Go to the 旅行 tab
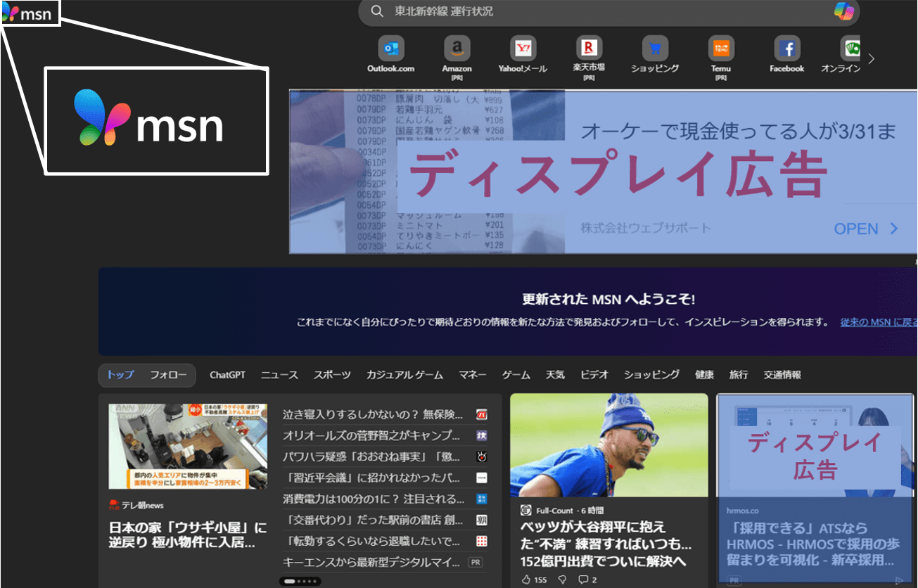 (739, 375)
